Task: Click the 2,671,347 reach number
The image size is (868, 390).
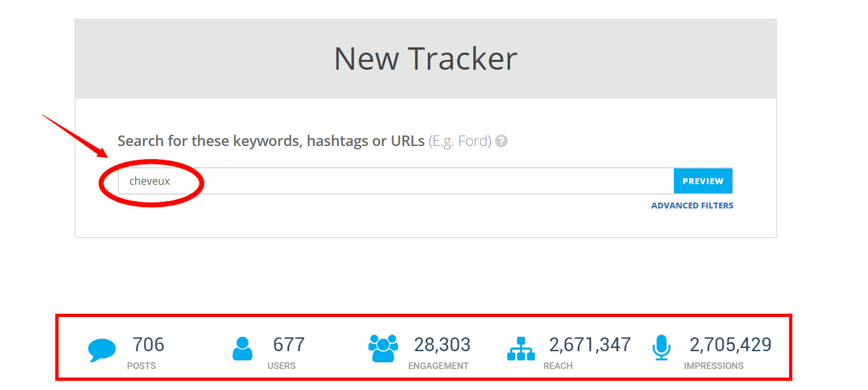Action: [x=590, y=345]
